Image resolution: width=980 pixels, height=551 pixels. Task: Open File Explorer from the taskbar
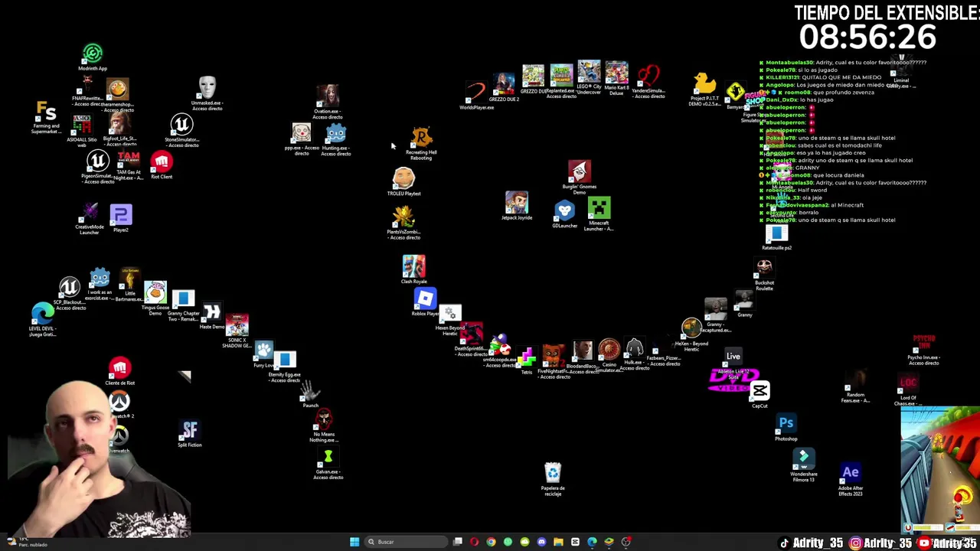tap(558, 542)
